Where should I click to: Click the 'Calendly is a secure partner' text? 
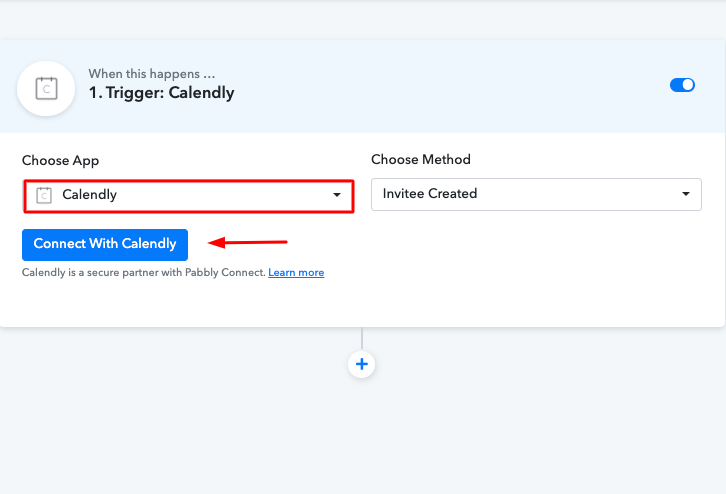(x=144, y=273)
